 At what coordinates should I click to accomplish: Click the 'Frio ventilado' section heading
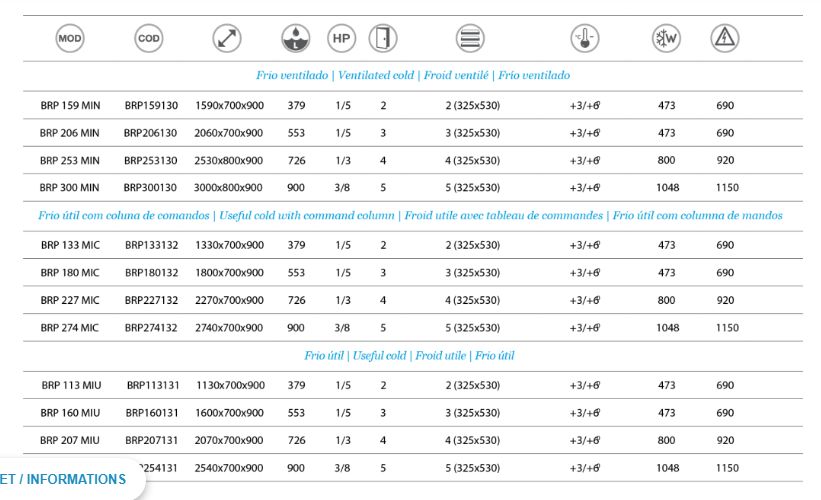click(413, 76)
